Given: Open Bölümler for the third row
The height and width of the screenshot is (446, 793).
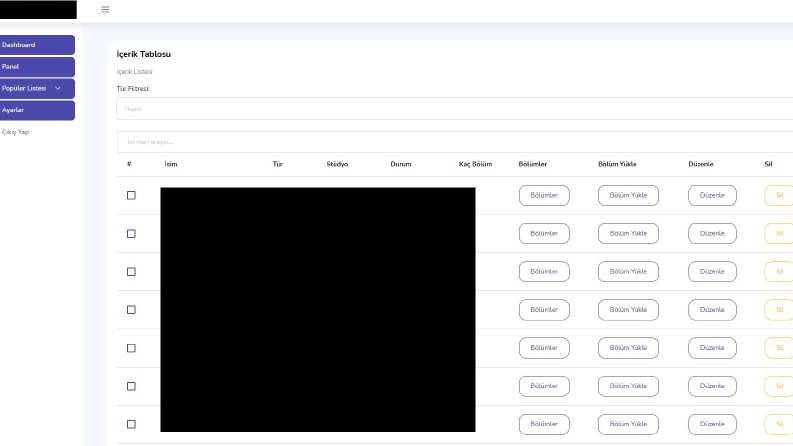Looking at the screenshot, I should coord(544,272).
